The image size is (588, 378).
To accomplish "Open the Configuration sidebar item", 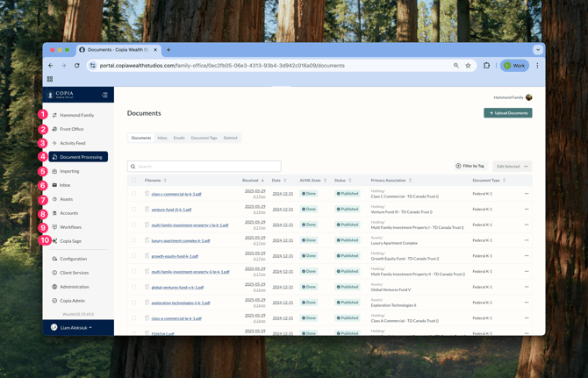I will click(x=73, y=259).
